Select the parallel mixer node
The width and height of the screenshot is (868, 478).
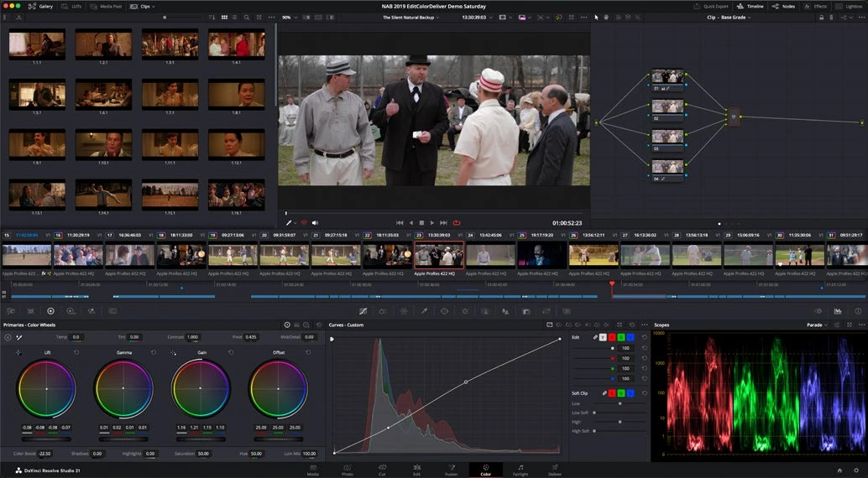[x=734, y=117]
